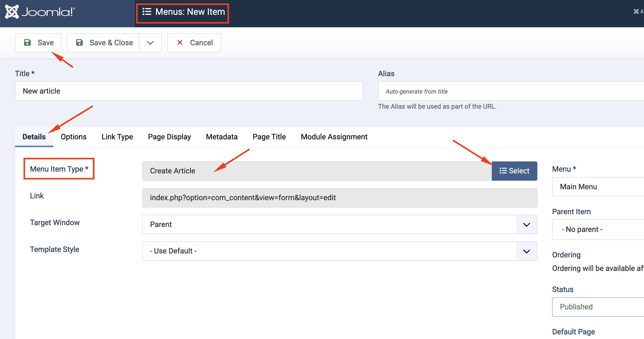Viewport: 644px width, 339px height.
Task: Expand the Target Window dropdown
Action: coord(527,224)
